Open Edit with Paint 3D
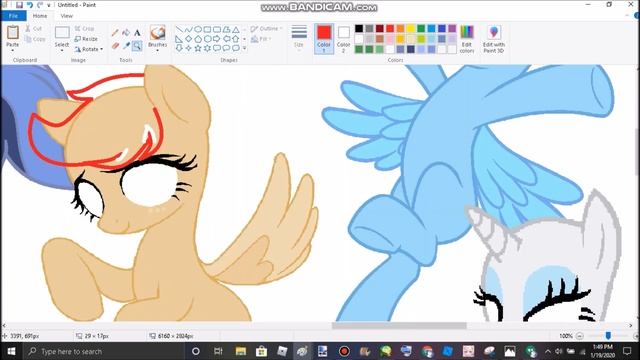 [494, 39]
